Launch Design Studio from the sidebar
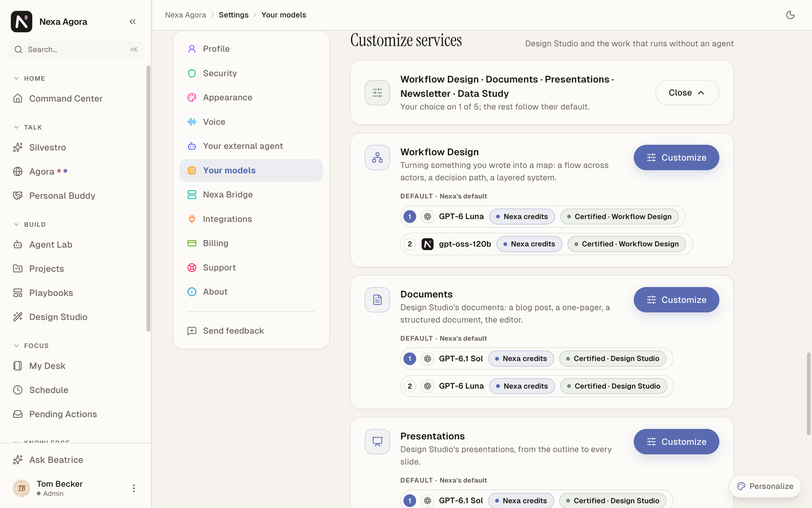The image size is (812, 508). (76, 317)
